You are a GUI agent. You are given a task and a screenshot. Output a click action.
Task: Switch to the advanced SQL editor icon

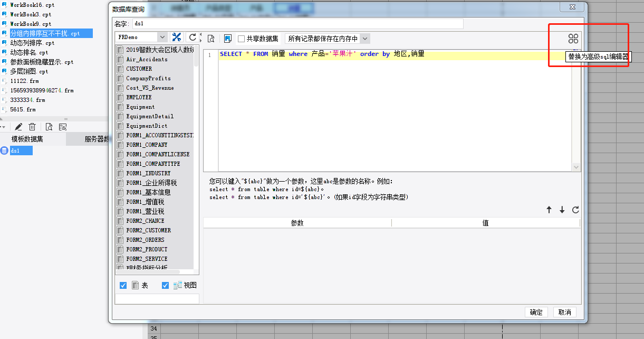click(x=573, y=39)
